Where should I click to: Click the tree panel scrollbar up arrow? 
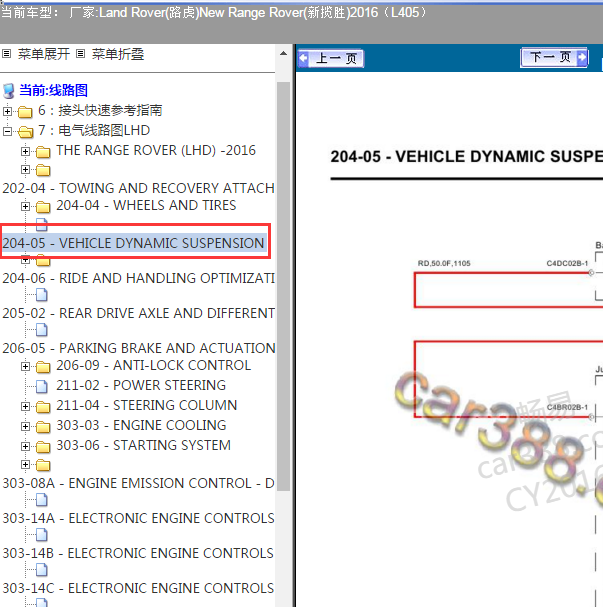pyautogui.click(x=283, y=53)
